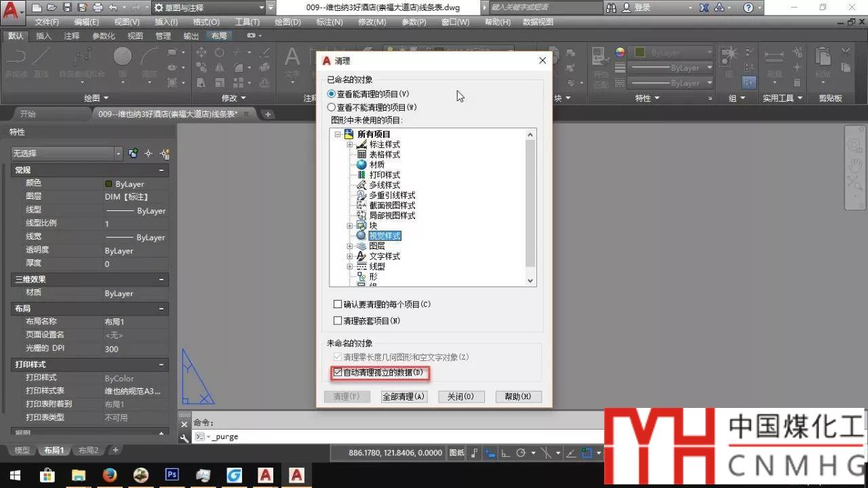Switch to the 布局2 layout tab
The width and height of the screenshot is (868, 488).
click(x=88, y=450)
